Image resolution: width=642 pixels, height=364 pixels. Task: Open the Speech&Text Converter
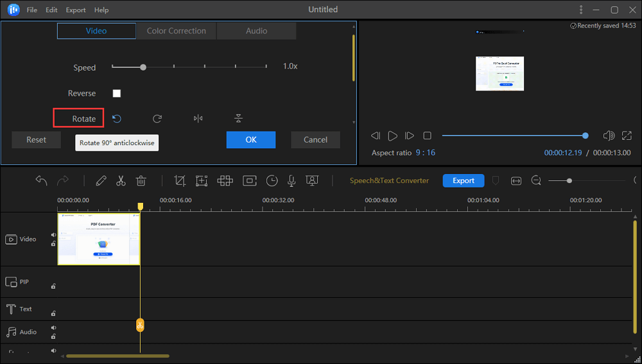[x=389, y=181]
